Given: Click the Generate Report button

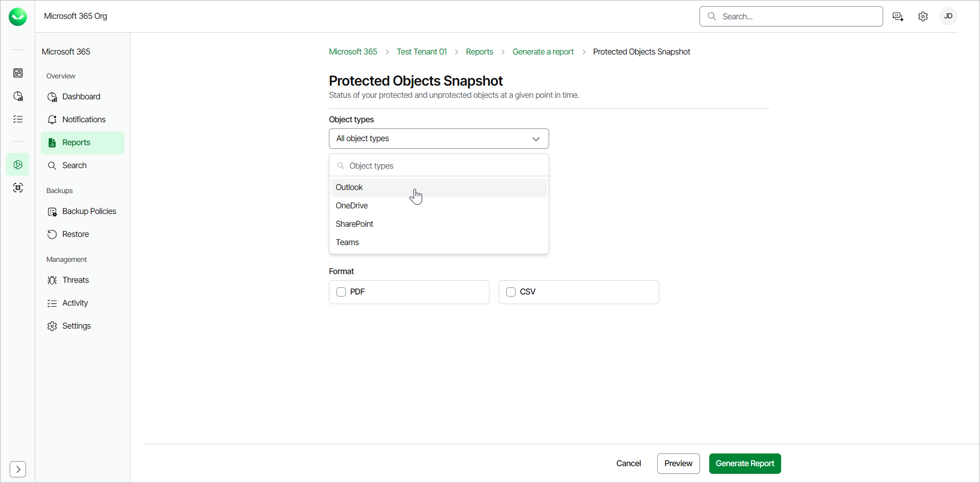Looking at the screenshot, I should pyautogui.click(x=745, y=464).
